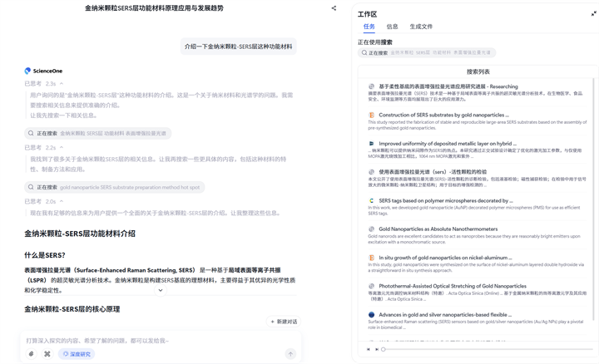
Task: Click the 正在搜索 chip for 'gold nanoparticle SERS substrate preparation'
Action: tap(115, 187)
